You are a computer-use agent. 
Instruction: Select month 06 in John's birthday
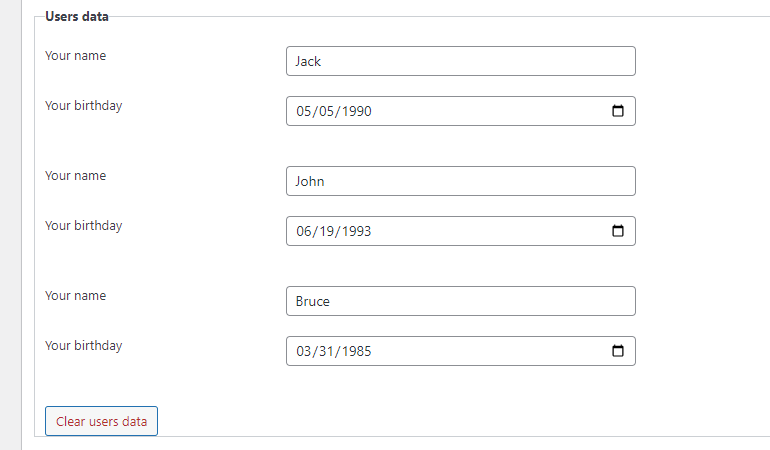(304, 232)
